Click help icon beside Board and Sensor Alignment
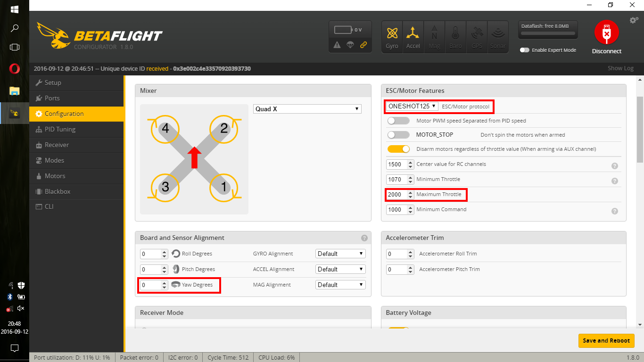This screenshot has width=644, height=362. coord(364,238)
